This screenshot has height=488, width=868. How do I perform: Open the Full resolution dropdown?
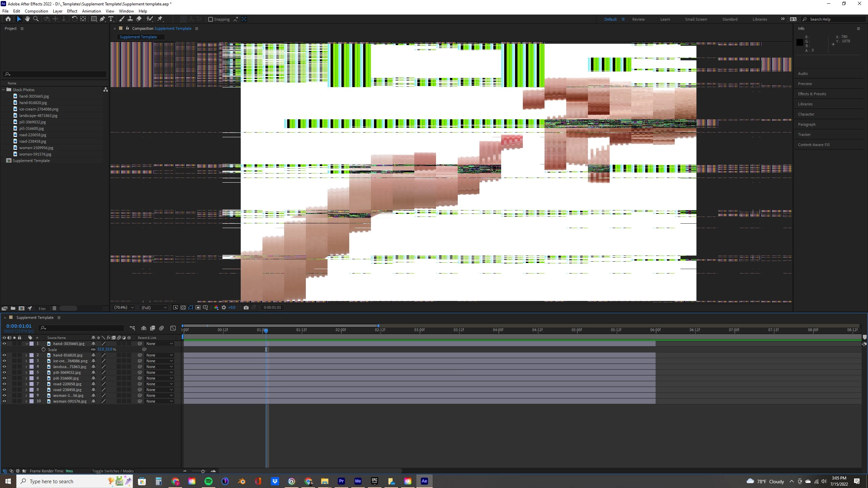pos(154,308)
